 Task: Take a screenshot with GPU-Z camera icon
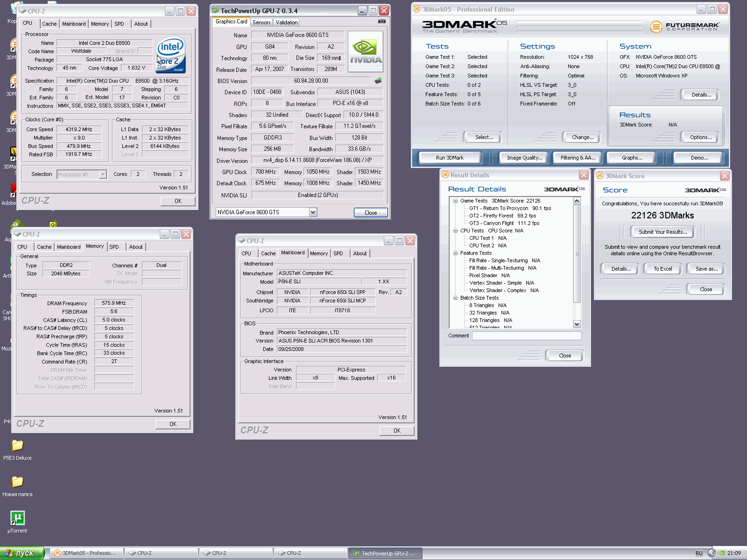(382, 21)
